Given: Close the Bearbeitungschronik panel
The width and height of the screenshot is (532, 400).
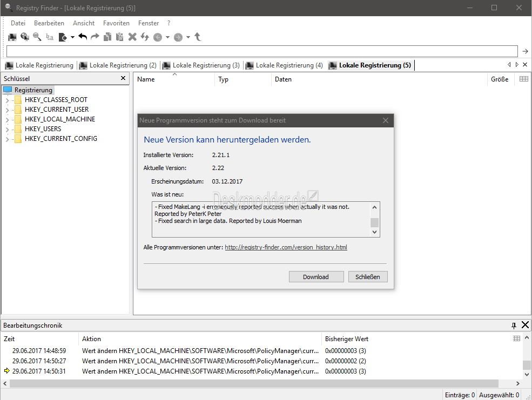Looking at the screenshot, I should [x=525, y=325].
